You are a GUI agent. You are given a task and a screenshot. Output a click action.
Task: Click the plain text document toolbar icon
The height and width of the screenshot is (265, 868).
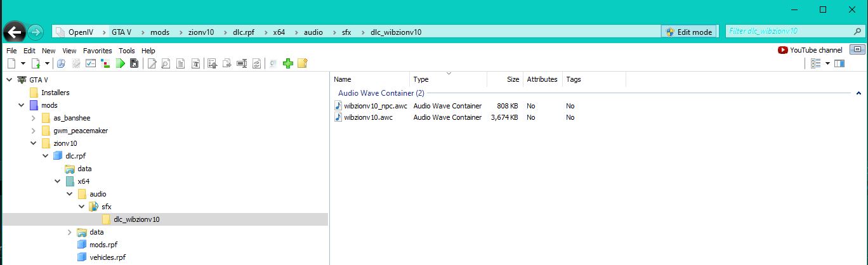tap(180, 63)
